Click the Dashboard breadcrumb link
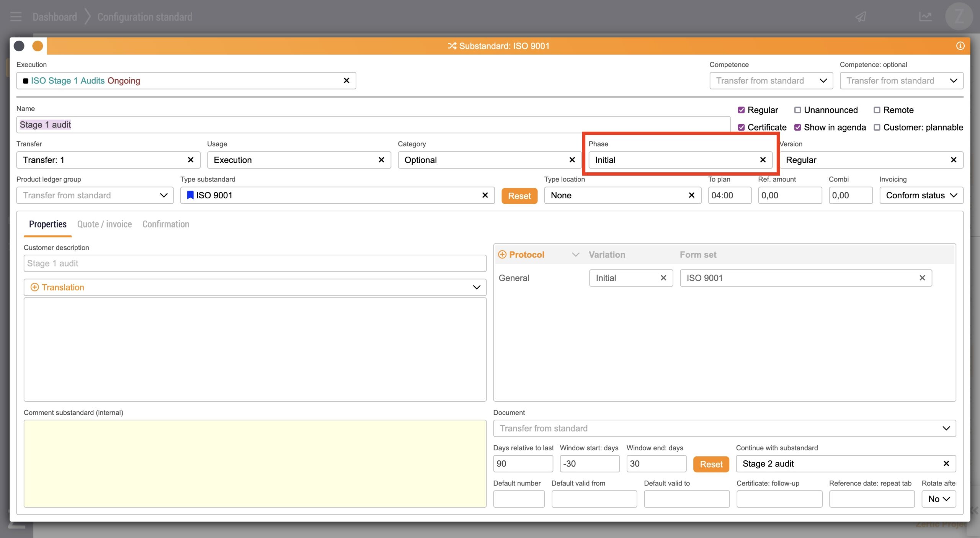 coord(55,17)
